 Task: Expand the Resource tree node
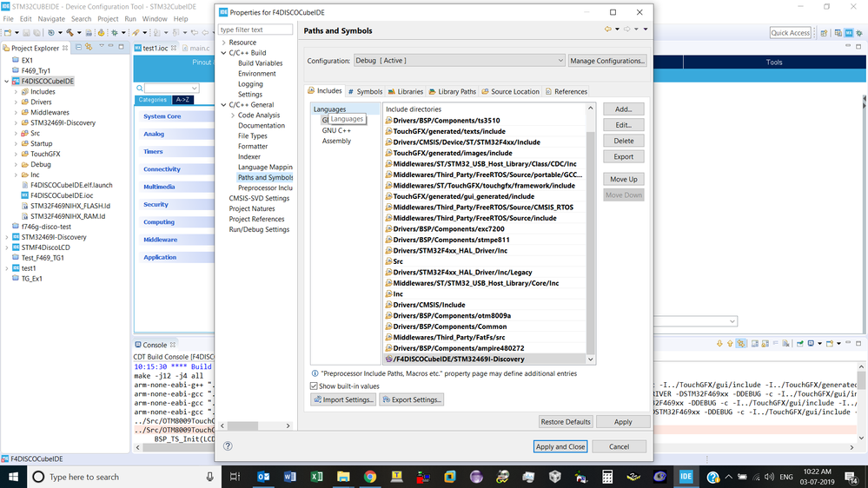click(223, 42)
